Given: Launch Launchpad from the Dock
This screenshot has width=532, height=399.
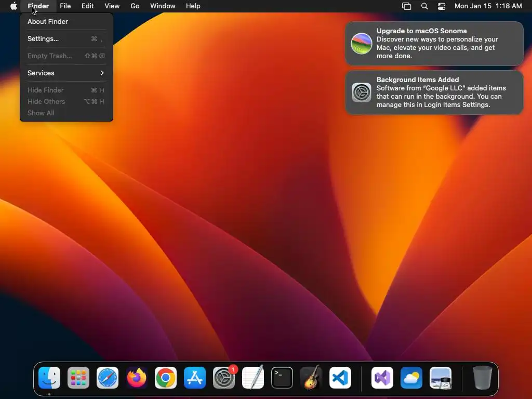Looking at the screenshot, I should click(x=78, y=378).
